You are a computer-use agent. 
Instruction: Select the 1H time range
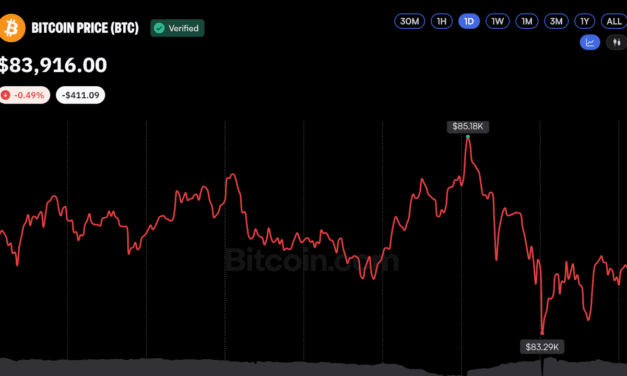tap(441, 21)
